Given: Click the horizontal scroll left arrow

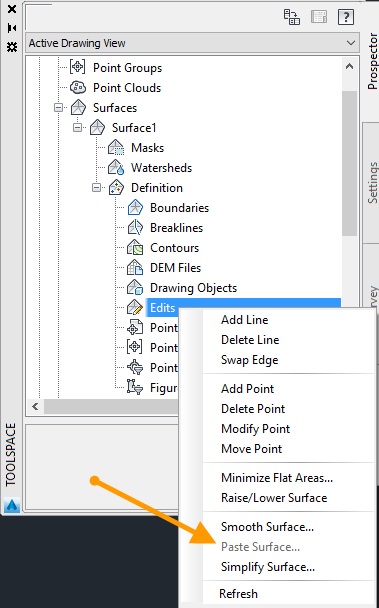Looking at the screenshot, I should pyautogui.click(x=35, y=406).
